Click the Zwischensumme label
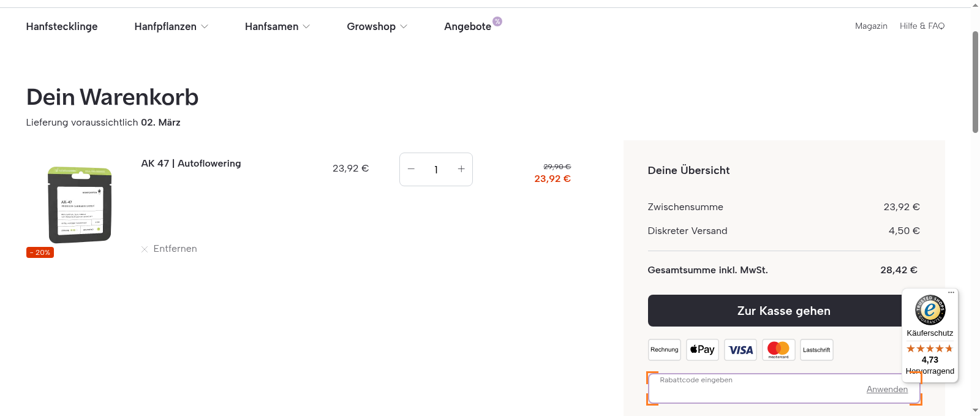Viewport: 980px width, 416px height. pos(685,207)
